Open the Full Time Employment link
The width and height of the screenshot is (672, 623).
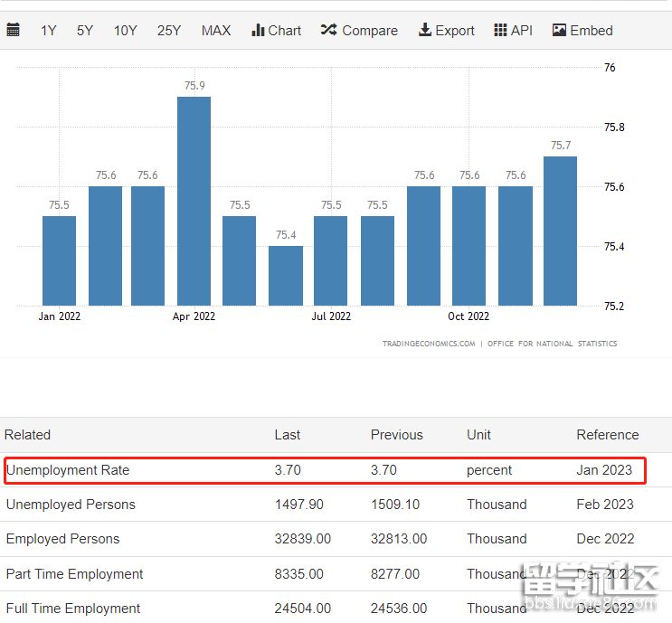click(x=73, y=609)
